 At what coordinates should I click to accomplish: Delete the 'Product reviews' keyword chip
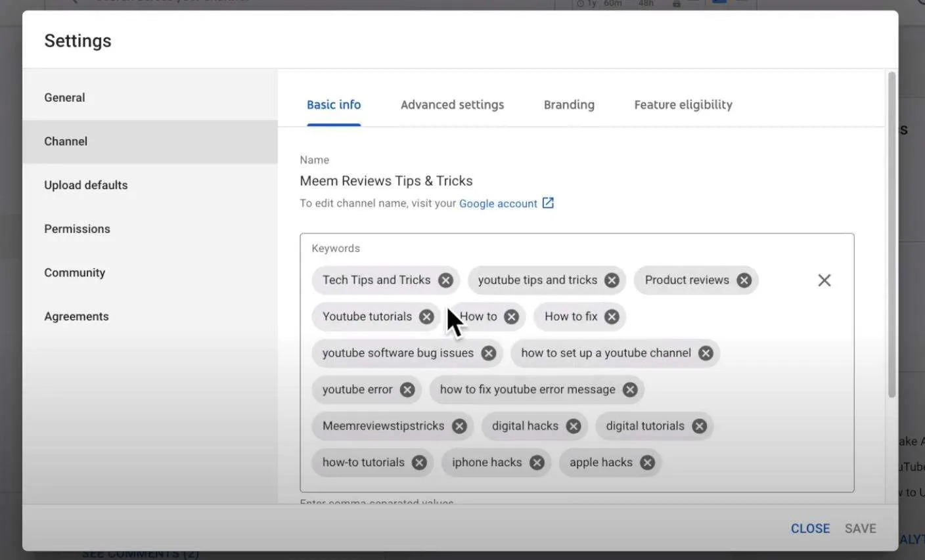pyautogui.click(x=744, y=280)
